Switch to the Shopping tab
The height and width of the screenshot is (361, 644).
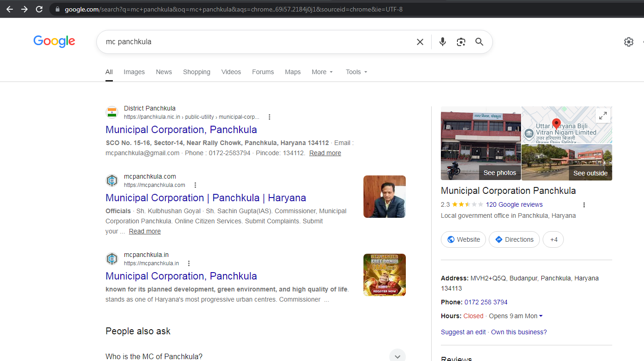(x=197, y=72)
